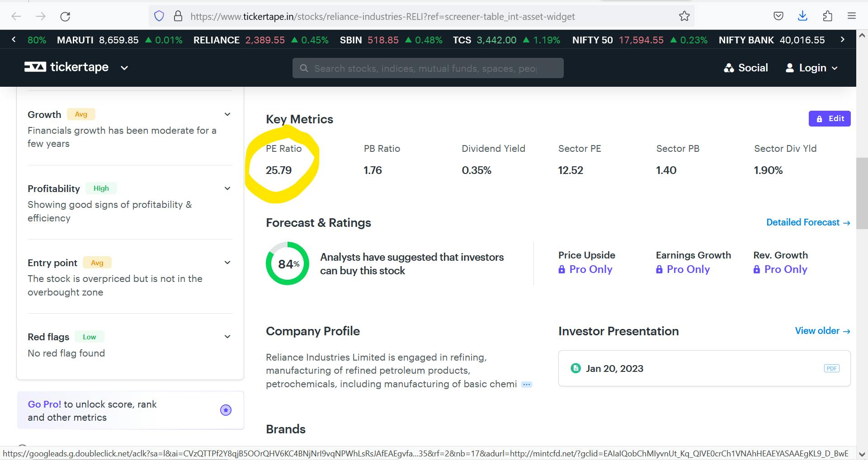This screenshot has width=868, height=460.
Task: Open Firefox hamburger menu
Action: 852,16
